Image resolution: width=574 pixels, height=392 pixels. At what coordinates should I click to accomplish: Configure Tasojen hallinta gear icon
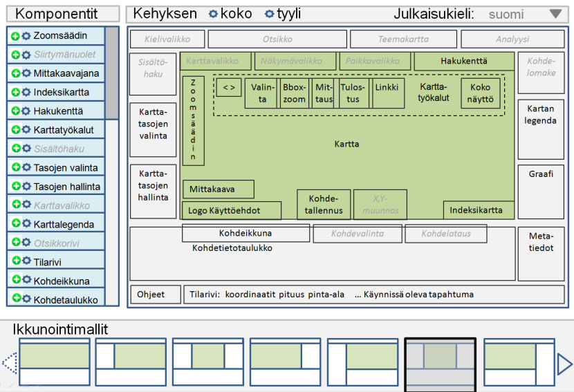tap(26, 186)
